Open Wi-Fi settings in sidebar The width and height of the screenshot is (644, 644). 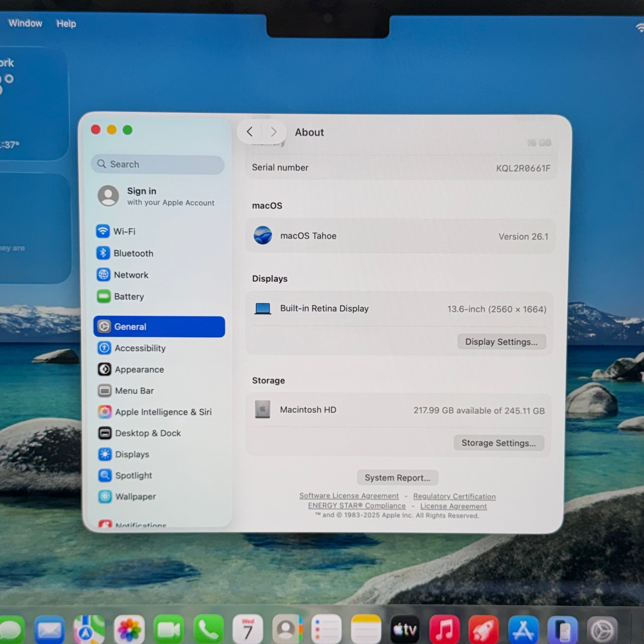(124, 231)
